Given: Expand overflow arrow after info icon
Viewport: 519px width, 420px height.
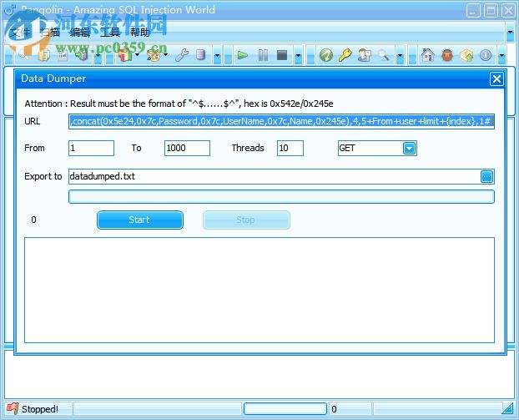Looking at the screenshot, I should click(501, 55).
